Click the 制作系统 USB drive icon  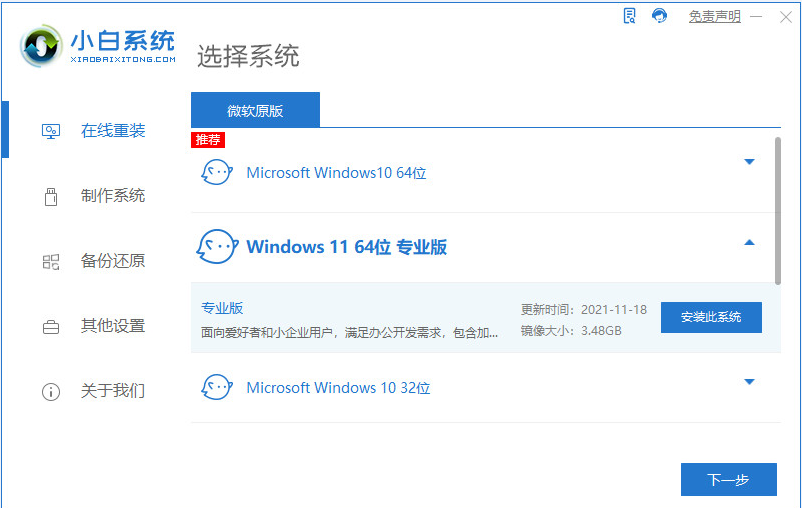[x=51, y=196]
